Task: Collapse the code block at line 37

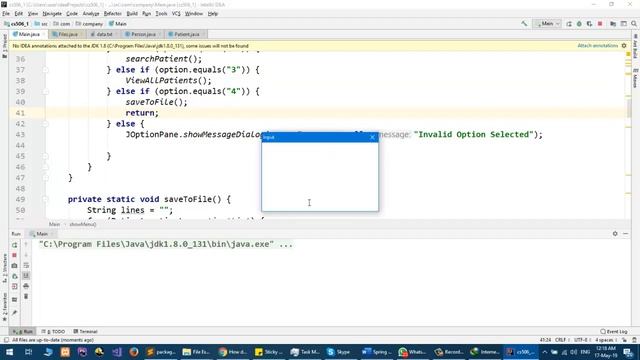Action: tap(46, 70)
